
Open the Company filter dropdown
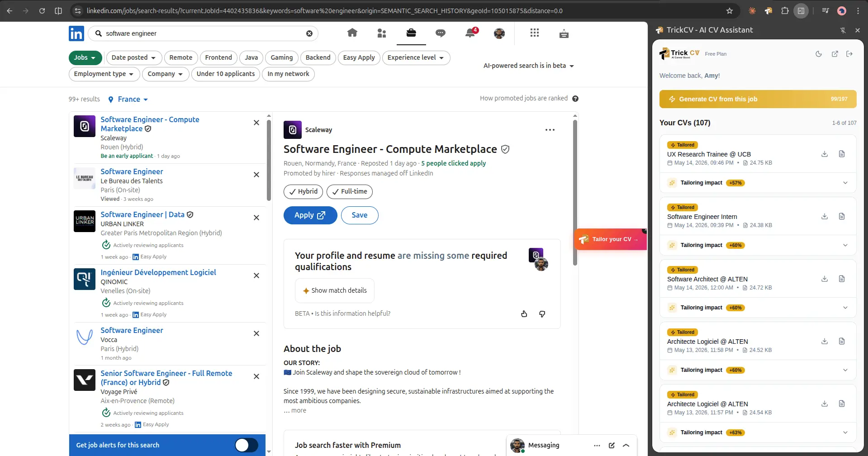coord(166,74)
